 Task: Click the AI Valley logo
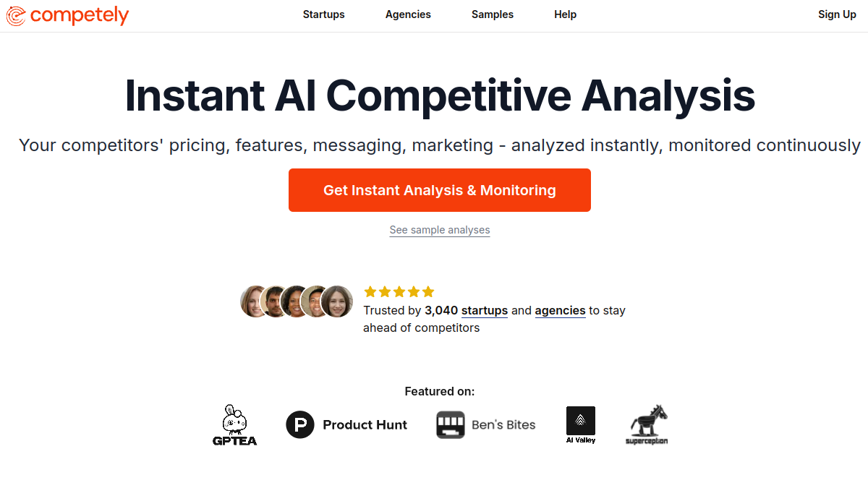point(581,424)
